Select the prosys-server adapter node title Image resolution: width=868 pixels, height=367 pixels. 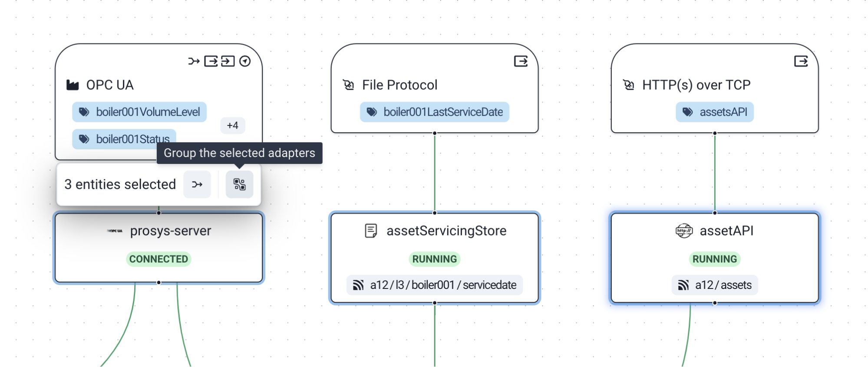click(x=170, y=231)
